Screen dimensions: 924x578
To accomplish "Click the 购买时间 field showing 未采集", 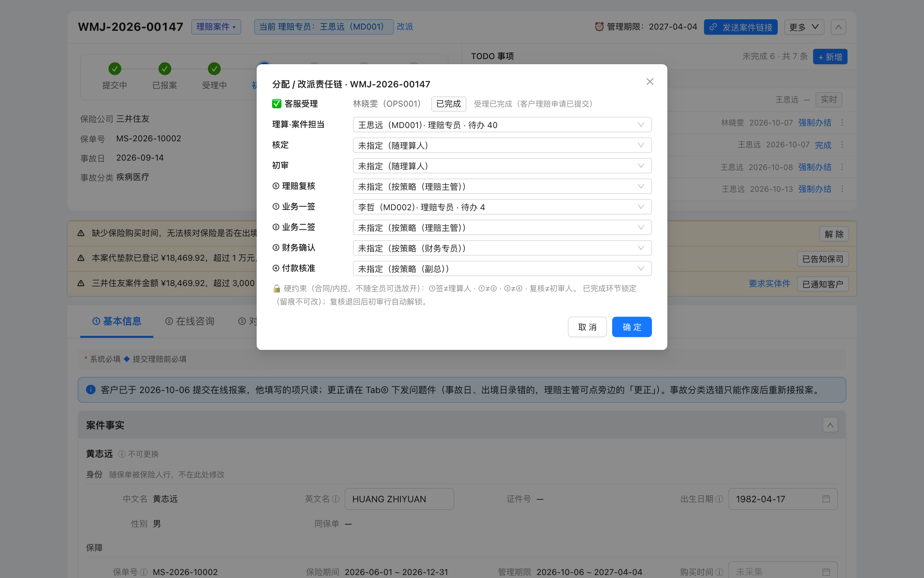I will (x=783, y=570).
